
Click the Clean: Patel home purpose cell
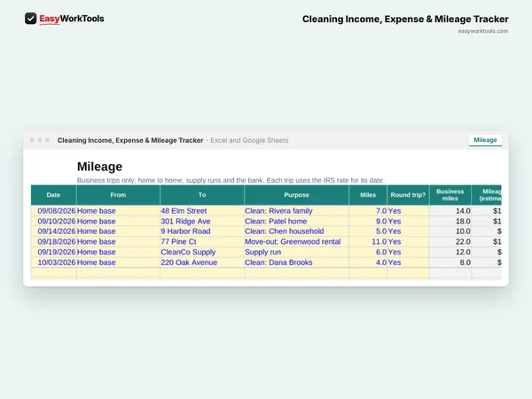tap(296, 221)
